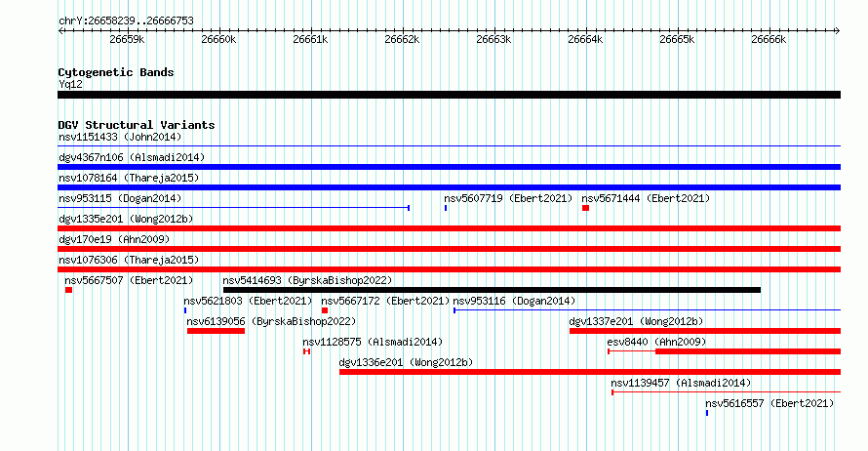Open nsv5671444 (Ebert2021) label
Image resolution: width=868 pixels, height=451 pixels.
tap(646, 198)
